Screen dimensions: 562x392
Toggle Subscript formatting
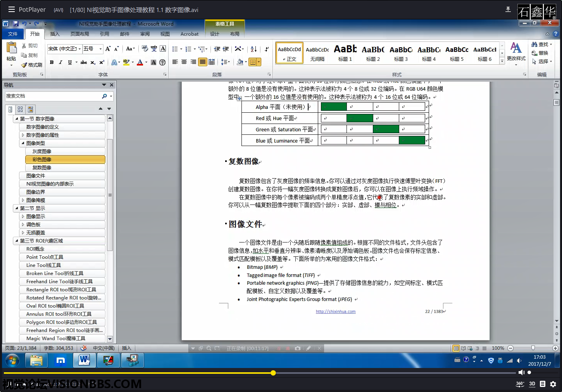coord(93,62)
